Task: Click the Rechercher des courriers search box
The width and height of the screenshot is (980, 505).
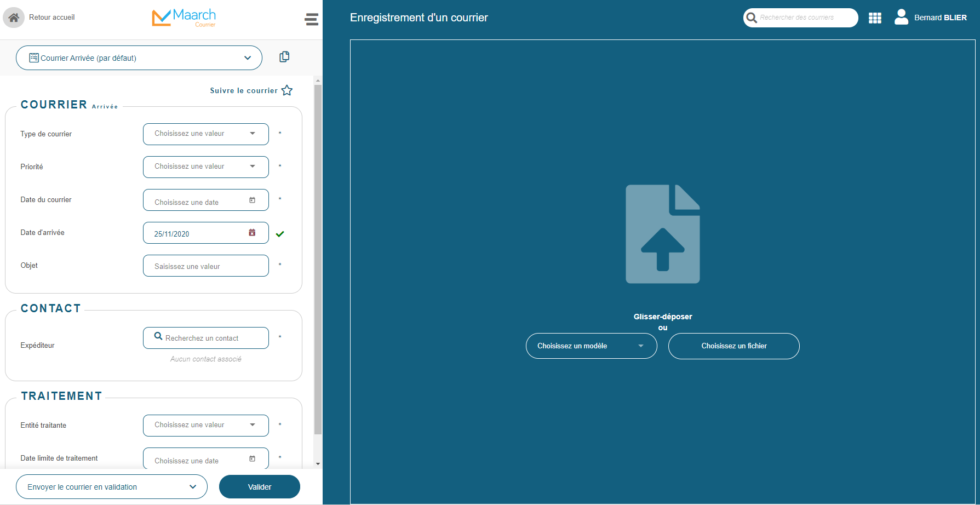Action: click(801, 18)
